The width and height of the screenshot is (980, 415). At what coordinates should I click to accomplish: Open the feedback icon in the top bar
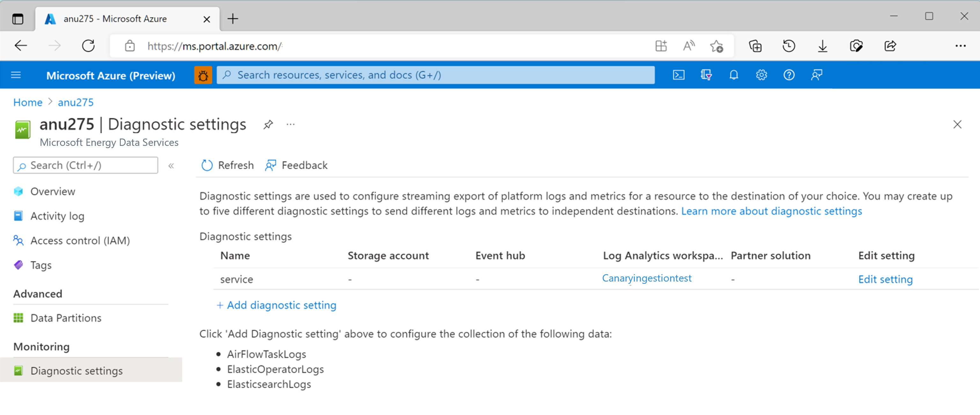click(x=816, y=75)
